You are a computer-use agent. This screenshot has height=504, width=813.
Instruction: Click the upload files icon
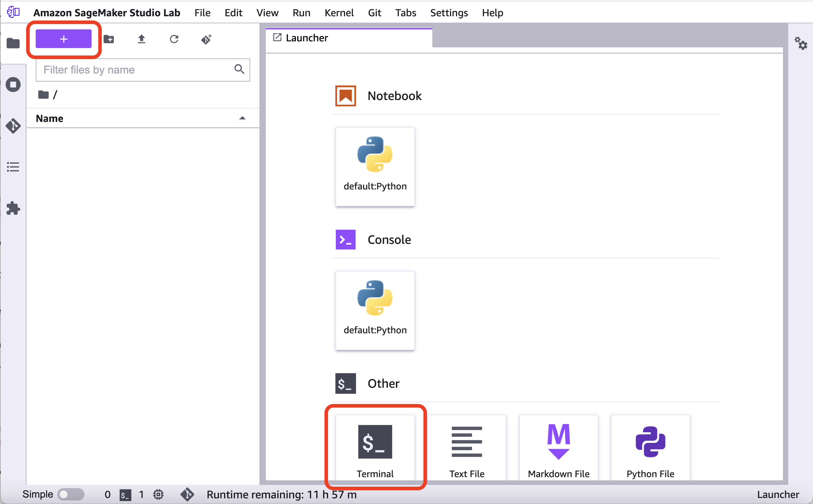(x=141, y=39)
